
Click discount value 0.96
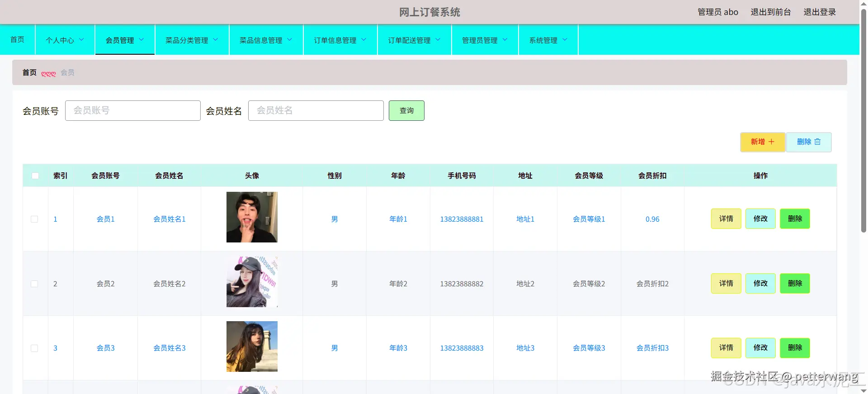(652, 219)
